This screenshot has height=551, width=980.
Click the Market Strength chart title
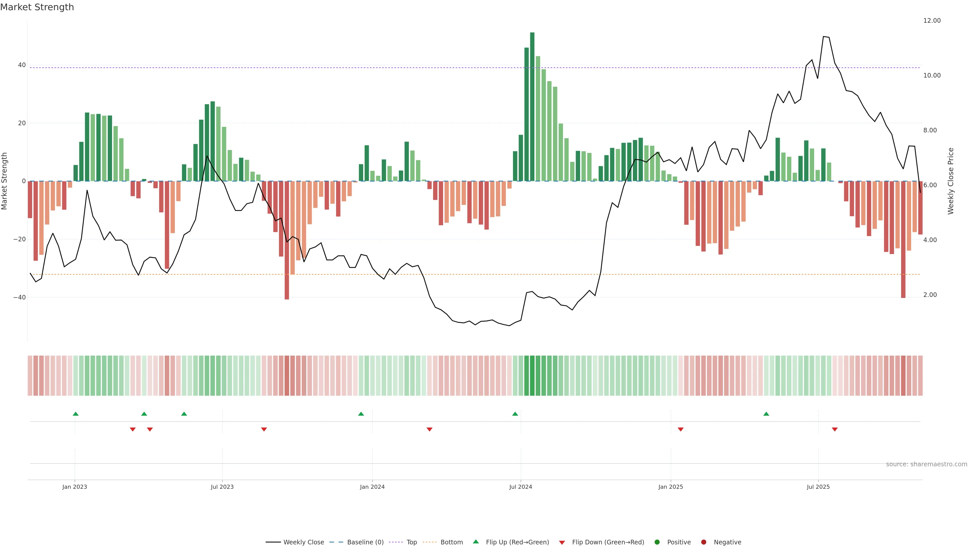pyautogui.click(x=37, y=7)
